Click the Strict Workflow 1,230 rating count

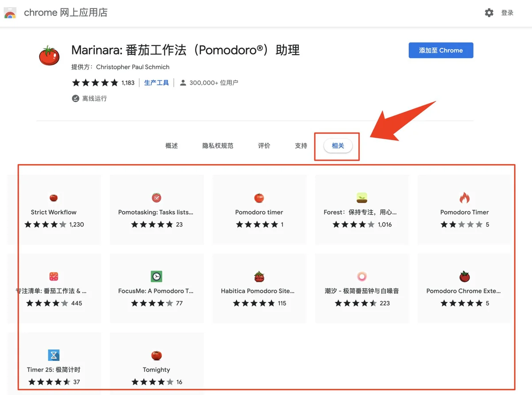coord(77,225)
